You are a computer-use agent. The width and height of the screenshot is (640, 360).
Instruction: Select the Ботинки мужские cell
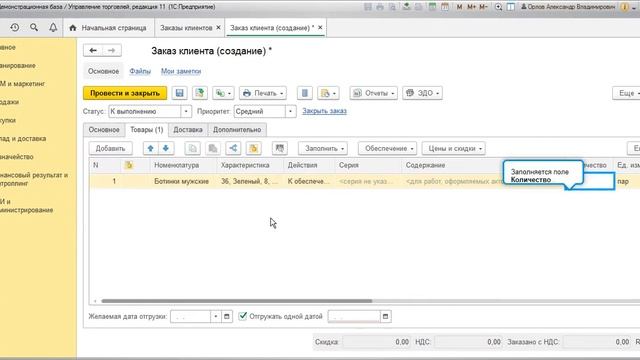coord(182,181)
